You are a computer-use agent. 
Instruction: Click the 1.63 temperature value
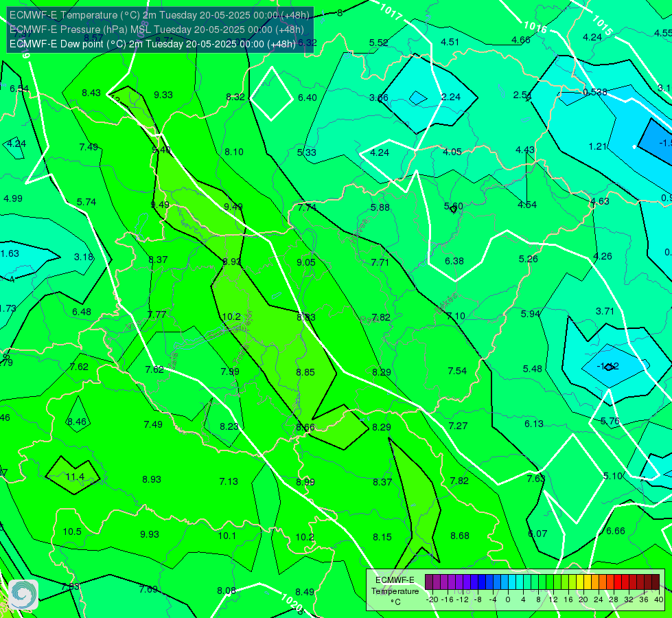coord(10,253)
